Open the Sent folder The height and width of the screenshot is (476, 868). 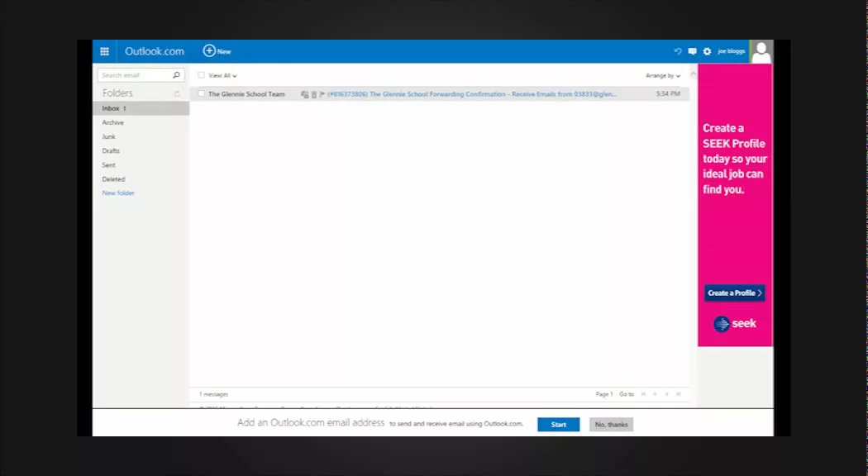(108, 165)
